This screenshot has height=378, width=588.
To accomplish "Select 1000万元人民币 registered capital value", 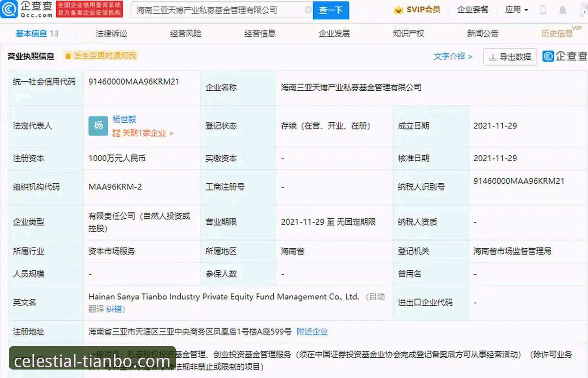I will [117, 158].
